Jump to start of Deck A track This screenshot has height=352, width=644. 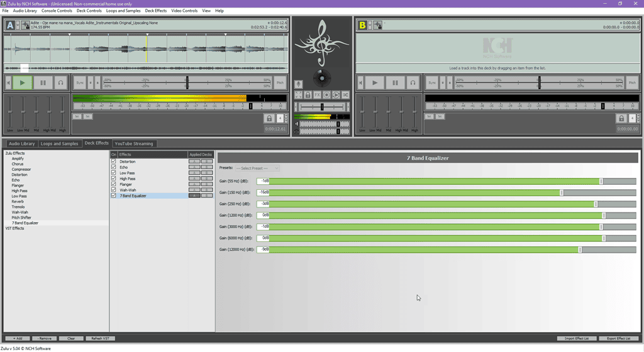pyautogui.click(x=8, y=83)
